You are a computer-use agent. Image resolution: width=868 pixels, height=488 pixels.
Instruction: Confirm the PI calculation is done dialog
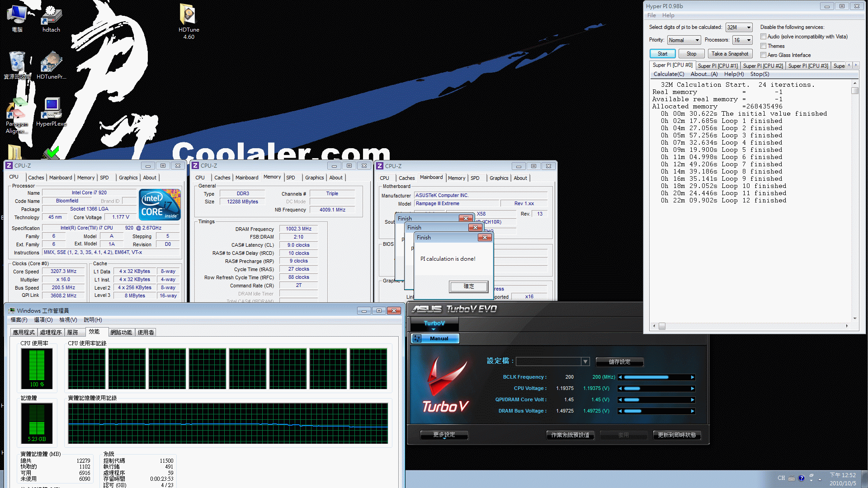click(x=469, y=286)
